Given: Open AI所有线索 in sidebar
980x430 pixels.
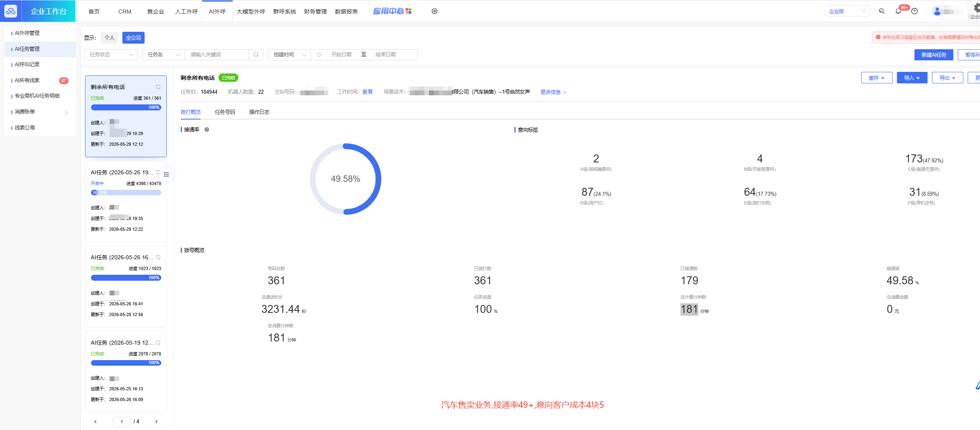Looking at the screenshot, I should point(40,81).
